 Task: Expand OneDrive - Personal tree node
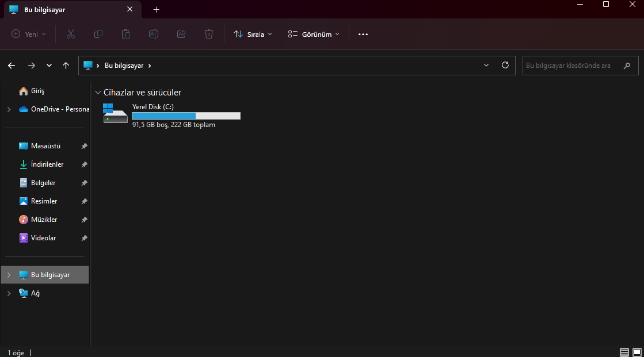point(9,109)
